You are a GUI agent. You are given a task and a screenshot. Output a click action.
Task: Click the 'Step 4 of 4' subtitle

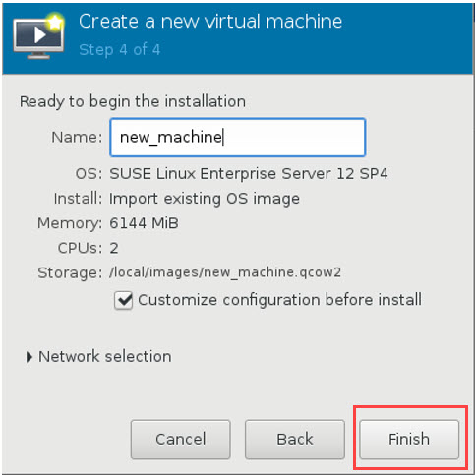point(120,50)
